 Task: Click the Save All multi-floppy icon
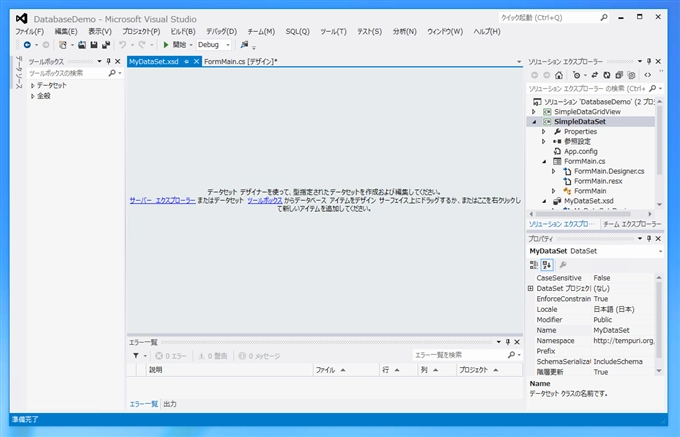coord(106,45)
